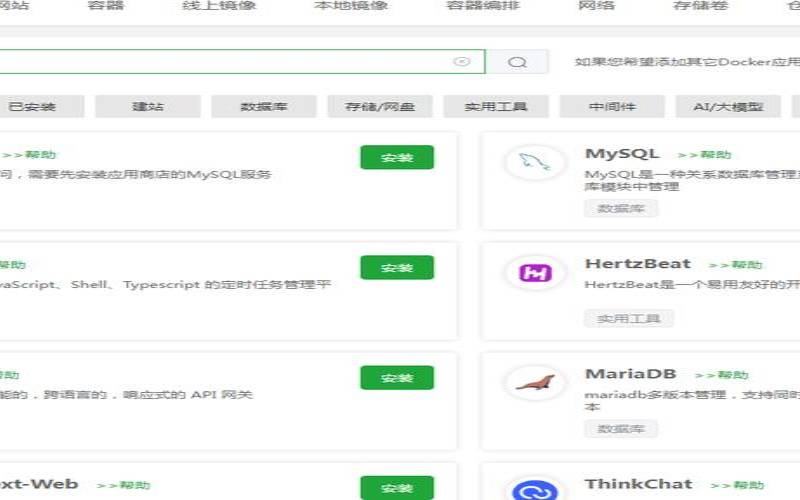Image resolution: width=800 pixels, height=500 pixels.
Task: Click the ThinkChat blue logo icon
Action: 535,490
